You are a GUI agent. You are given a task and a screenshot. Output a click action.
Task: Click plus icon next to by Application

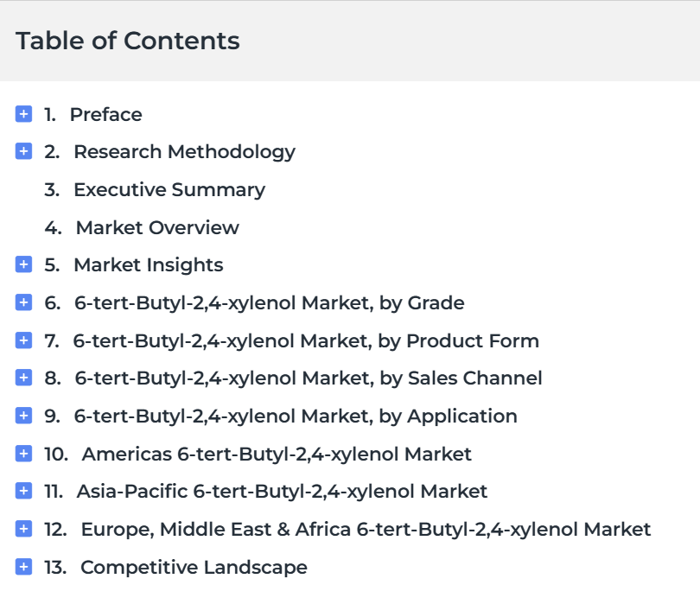[x=23, y=416]
